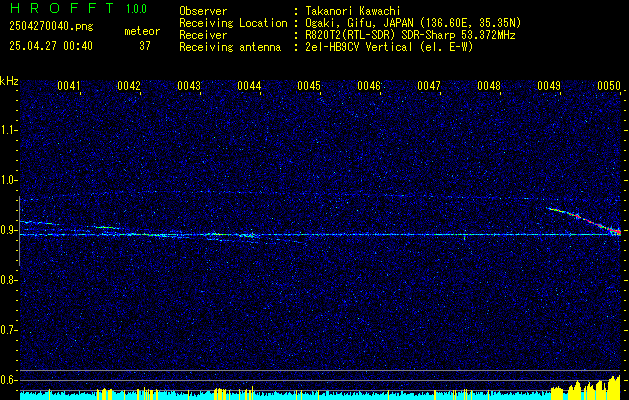
Task: Click the 0.9 kHz frequency tick label
Action: [7, 230]
